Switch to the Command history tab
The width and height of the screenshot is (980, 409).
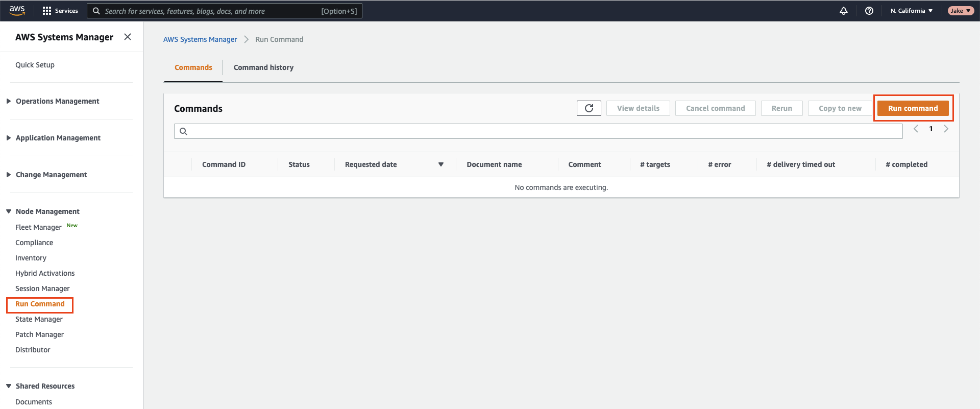263,67
